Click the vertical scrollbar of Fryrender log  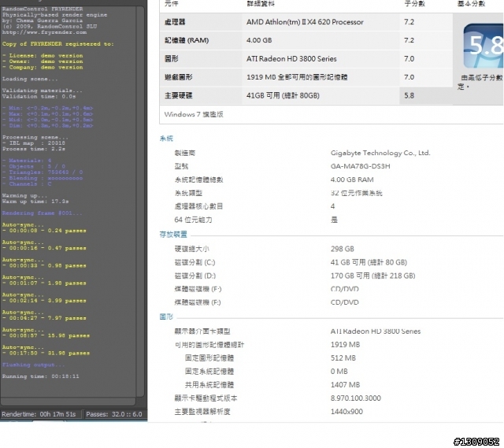click(140, 202)
